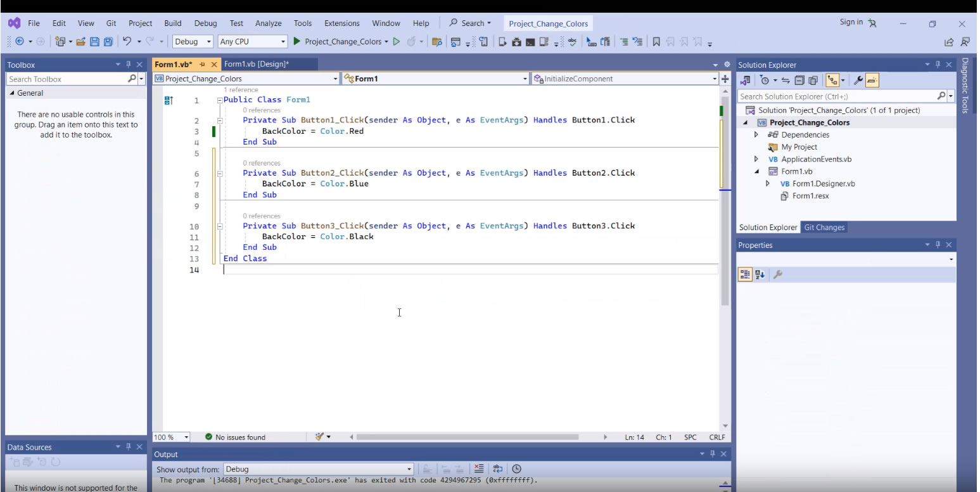Expand the Dependencies tree node
The height and width of the screenshot is (492, 980).
[756, 134]
